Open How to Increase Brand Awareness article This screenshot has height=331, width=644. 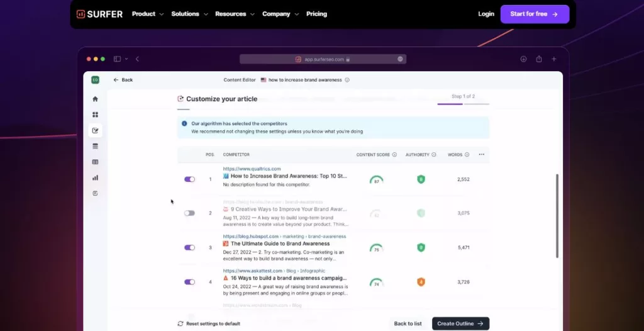pos(289,176)
